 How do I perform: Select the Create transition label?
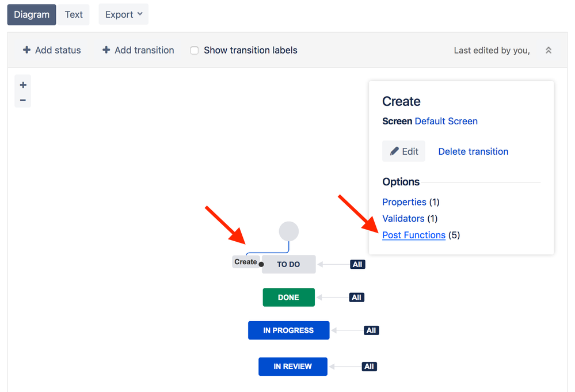tap(246, 262)
